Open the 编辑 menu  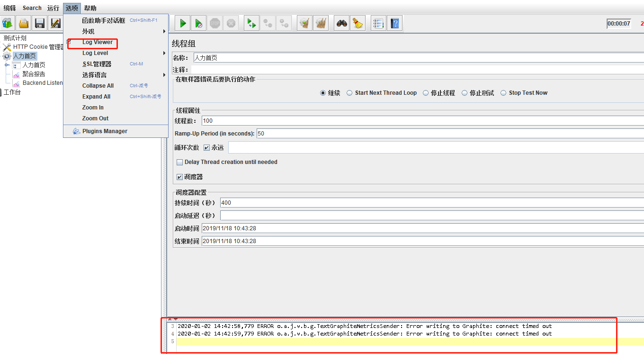[x=9, y=8]
